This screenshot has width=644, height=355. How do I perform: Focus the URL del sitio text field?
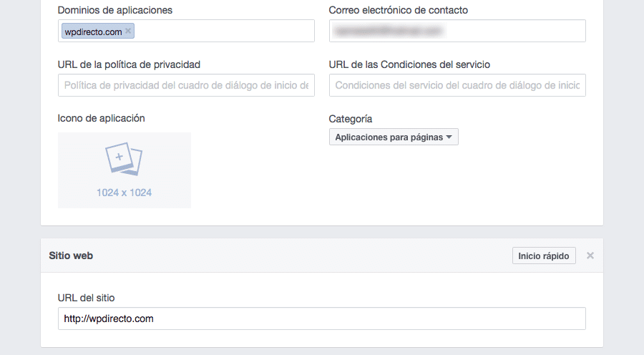[x=321, y=318]
